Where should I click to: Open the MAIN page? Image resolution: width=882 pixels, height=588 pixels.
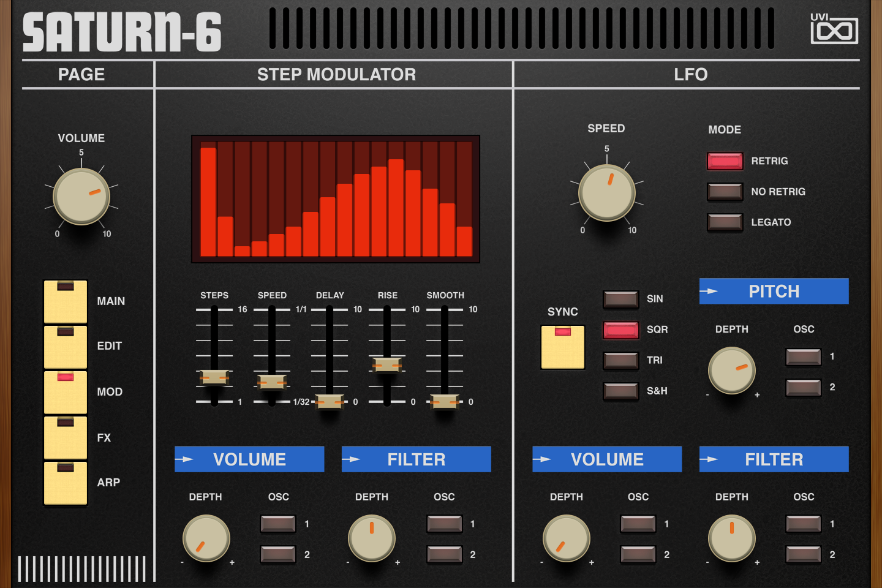66,301
